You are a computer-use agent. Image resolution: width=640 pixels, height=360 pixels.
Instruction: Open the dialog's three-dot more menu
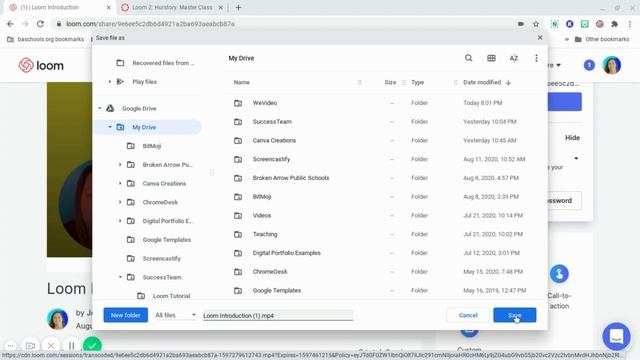(536, 58)
